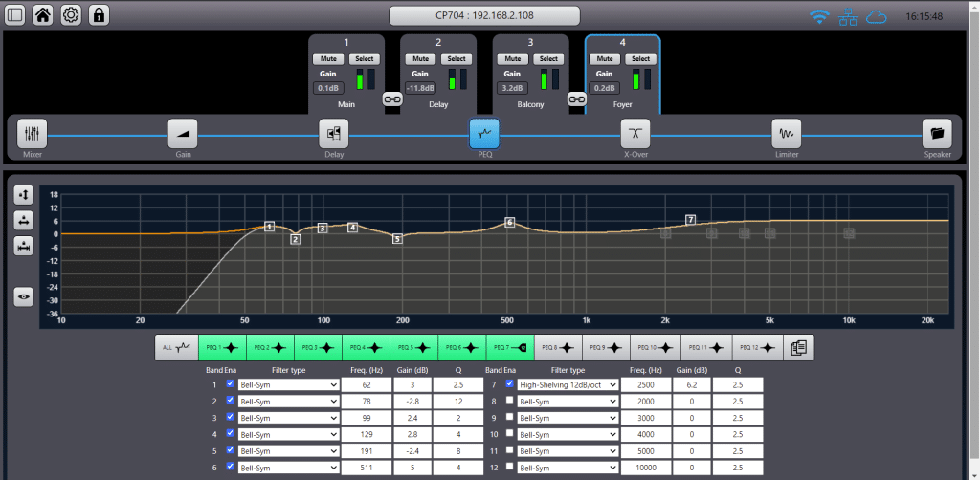Viewport: 980px width, 480px height.
Task: Disable band 2 enable checkbox
Action: [x=230, y=401]
